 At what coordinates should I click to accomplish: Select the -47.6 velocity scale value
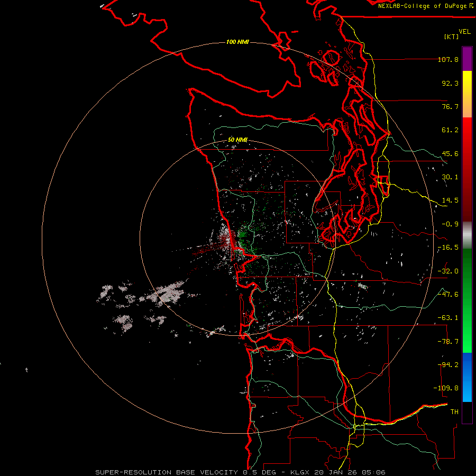(x=448, y=295)
